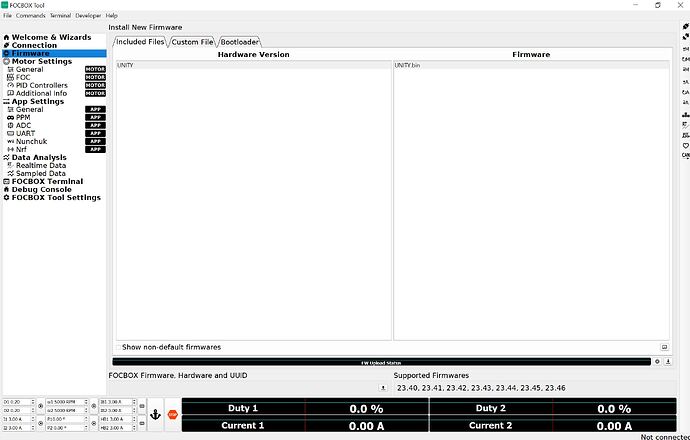Select UNITY in Hardware Version list
The height and width of the screenshot is (440, 690).
(253, 65)
